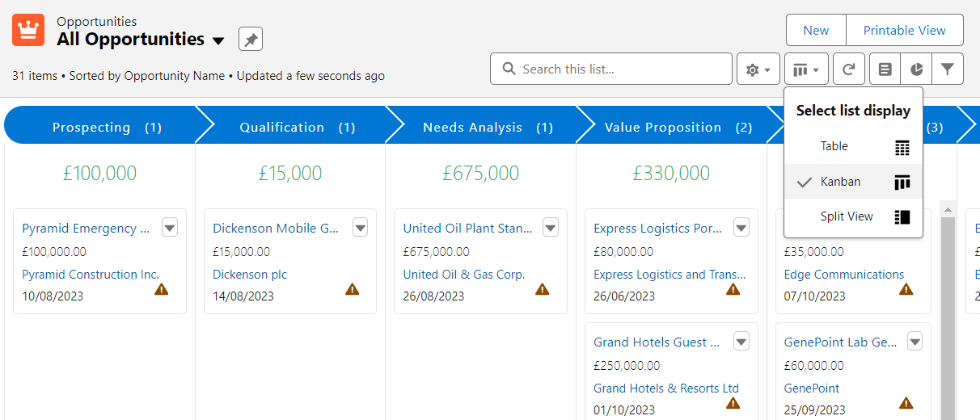Expand the GenePoint Lab card actions menu
The image size is (980, 420).
915,342
